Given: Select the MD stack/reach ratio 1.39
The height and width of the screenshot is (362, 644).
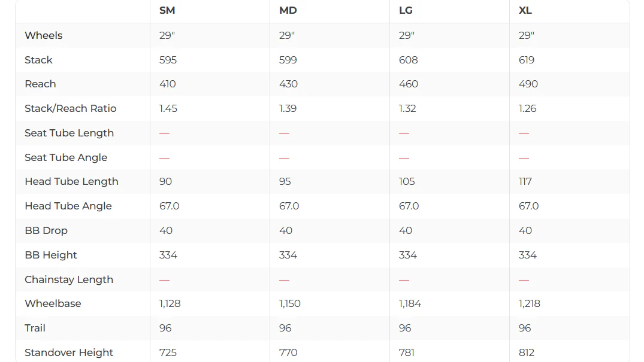Looking at the screenshot, I should point(288,108).
